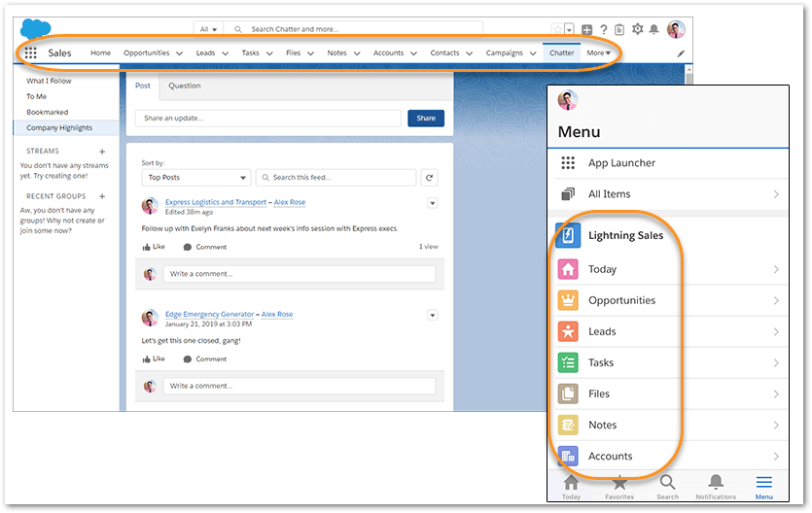Screen dimensions: 812x513
Task: Open the Edge Emergency Generator link
Action: [x=210, y=314]
